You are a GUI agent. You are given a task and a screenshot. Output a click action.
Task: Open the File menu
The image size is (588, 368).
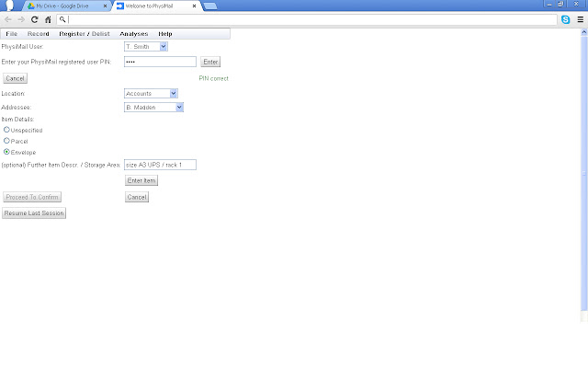point(12,34)
